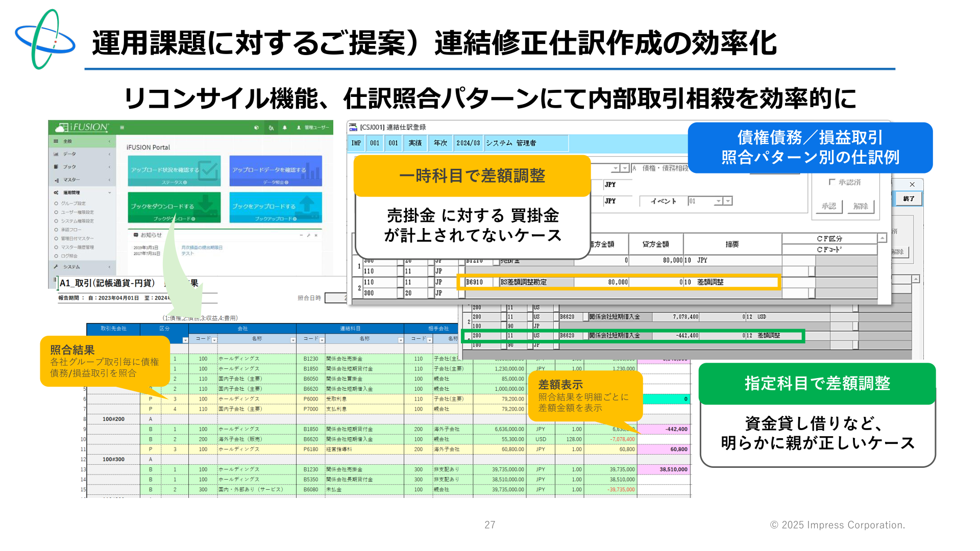Open the language translate icon in header
Image resolution: width=980 pixels, height=551 pixels.
271,128
